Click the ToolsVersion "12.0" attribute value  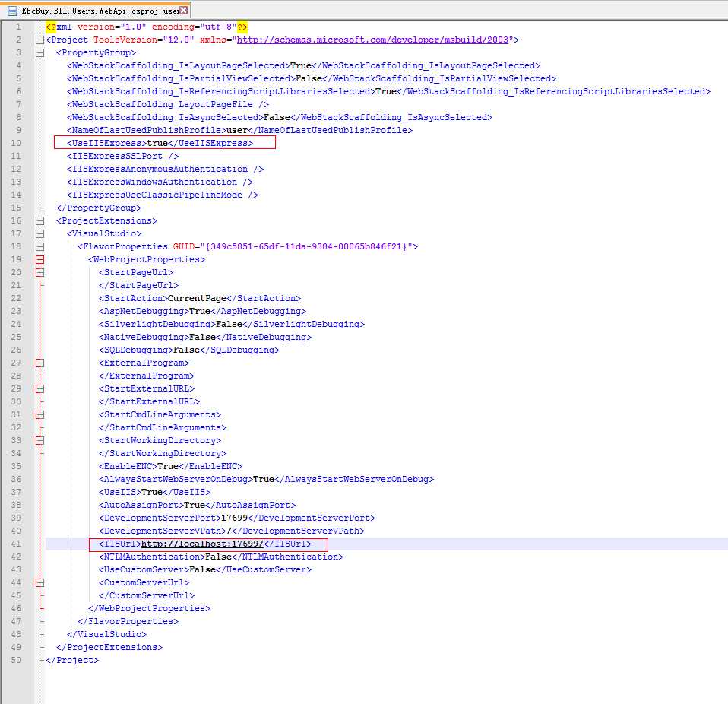tap(179, 40)
